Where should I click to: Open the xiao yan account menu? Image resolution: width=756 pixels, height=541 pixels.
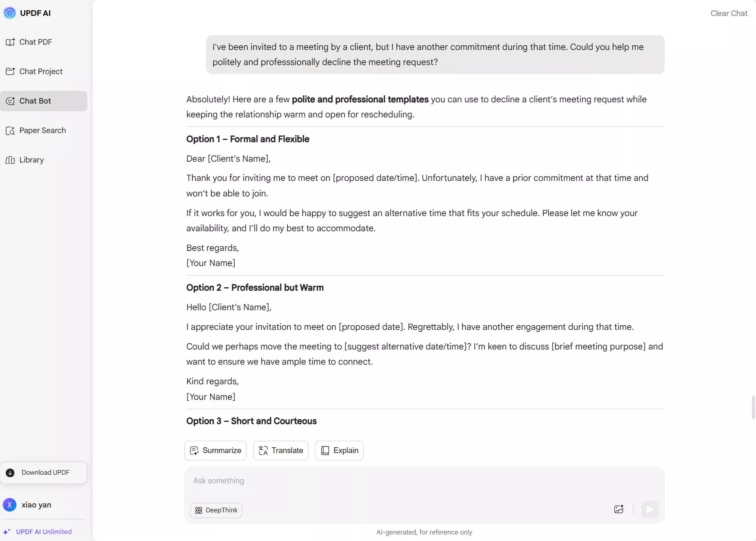[36, 505]
